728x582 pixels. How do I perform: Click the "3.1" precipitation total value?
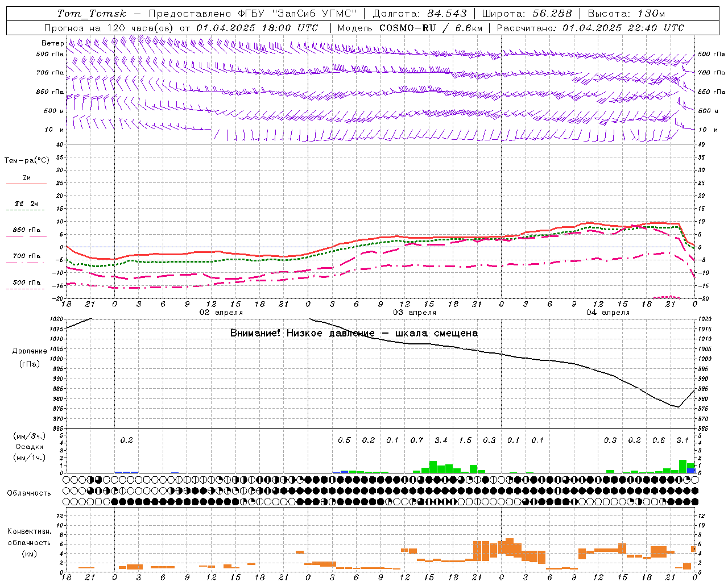tap(682, 440)
